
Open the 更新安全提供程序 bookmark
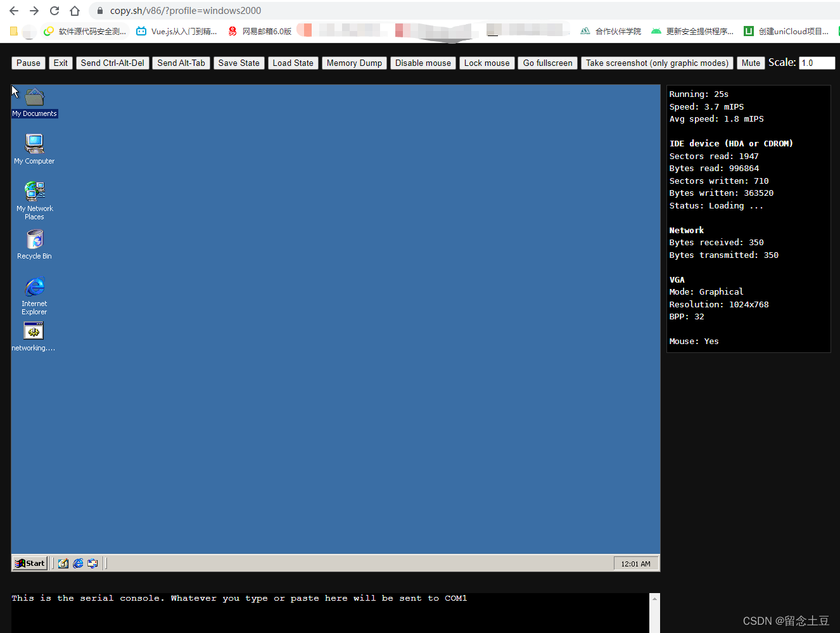pyautogui.click(x=692, y=31)
